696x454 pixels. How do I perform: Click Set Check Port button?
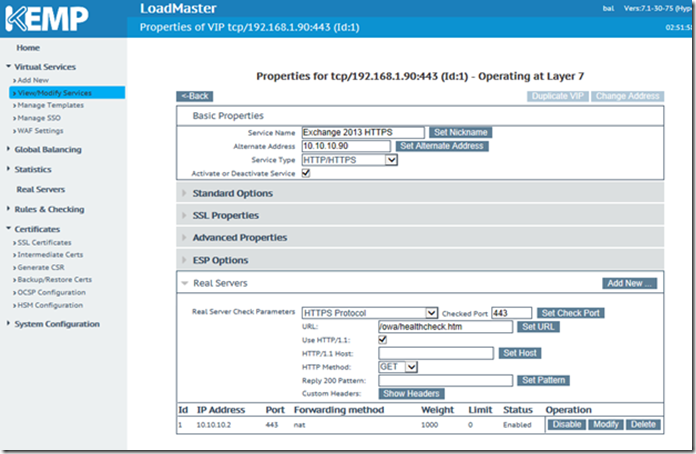(x=570, y=313)
